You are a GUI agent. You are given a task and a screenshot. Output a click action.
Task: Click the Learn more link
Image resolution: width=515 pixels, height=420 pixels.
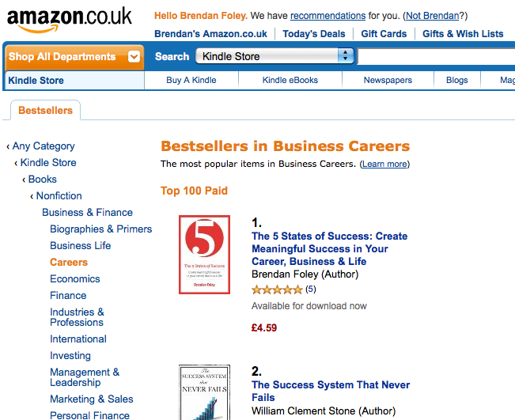click(384, 164)
